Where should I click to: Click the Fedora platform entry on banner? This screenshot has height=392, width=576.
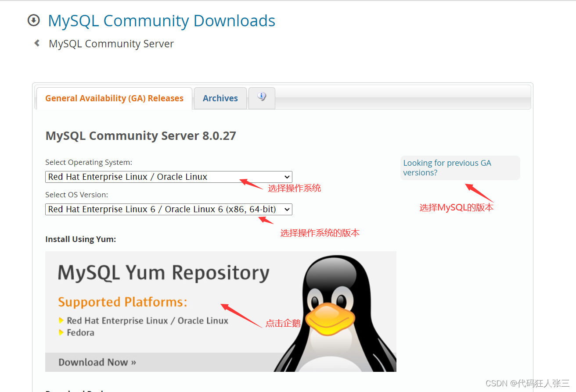pos(80,332)
